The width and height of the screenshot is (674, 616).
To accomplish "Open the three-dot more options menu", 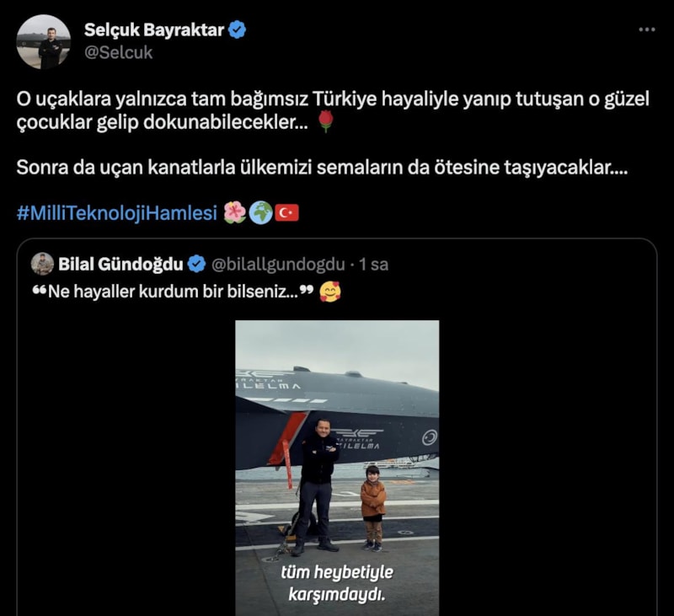I will (x=646, y=29).
